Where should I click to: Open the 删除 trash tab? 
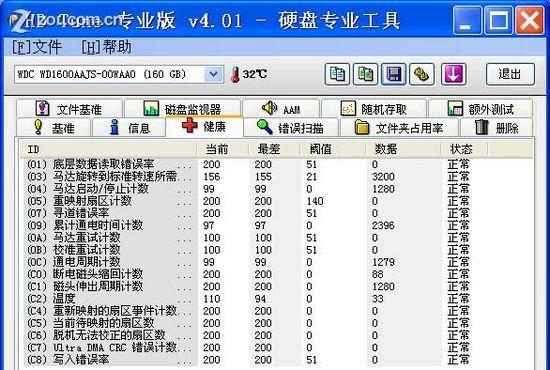pyautogui.click(x=497, y=128)
